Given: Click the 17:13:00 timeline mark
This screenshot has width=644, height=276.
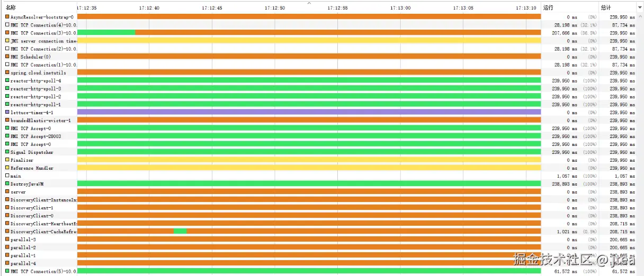Looking at the screenshot, I should click(400, 8).
